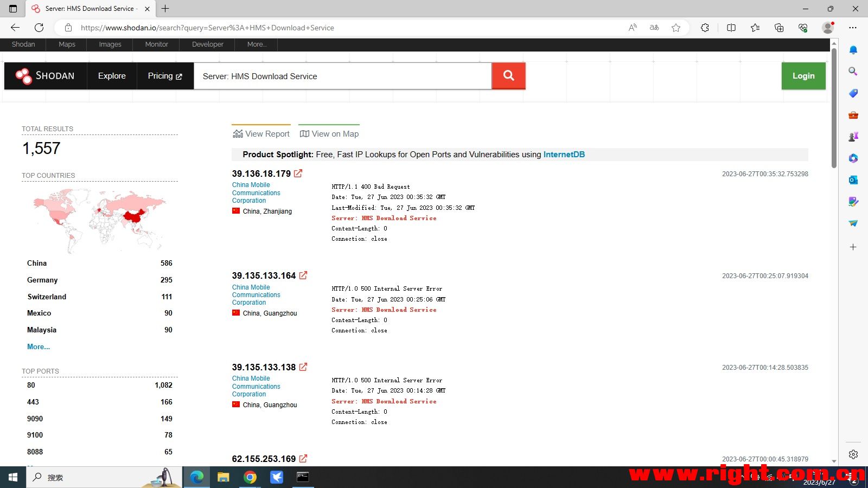Screen dimensions: 868x488
Task: Click the Shodan logo in header
Action: (45, 76)
